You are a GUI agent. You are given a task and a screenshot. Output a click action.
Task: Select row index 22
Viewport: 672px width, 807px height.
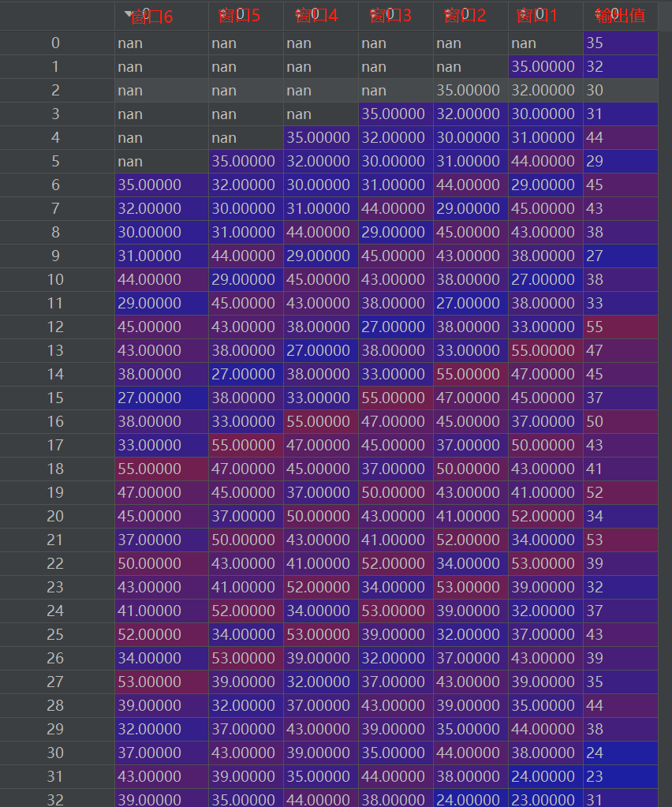pos(56,563)
